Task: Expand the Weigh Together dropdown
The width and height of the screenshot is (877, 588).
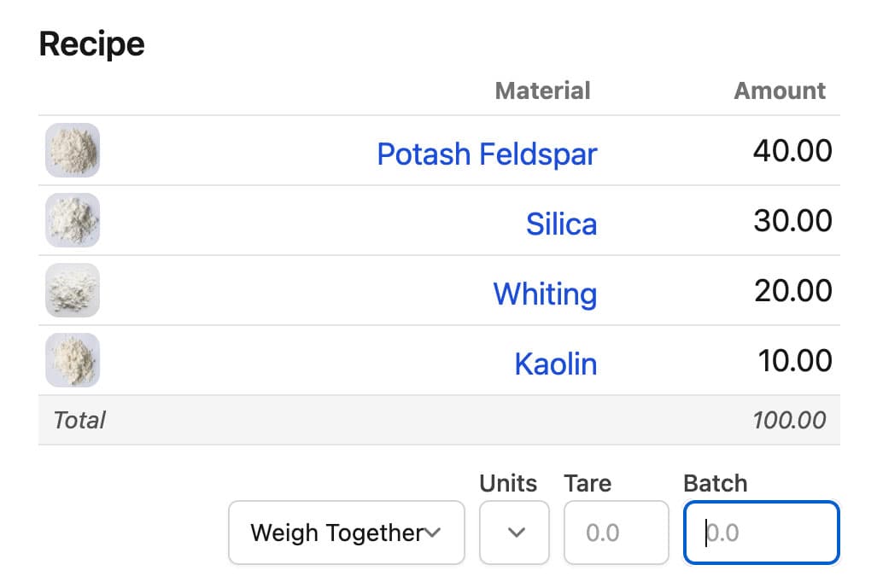Action: tap(346, 533)
